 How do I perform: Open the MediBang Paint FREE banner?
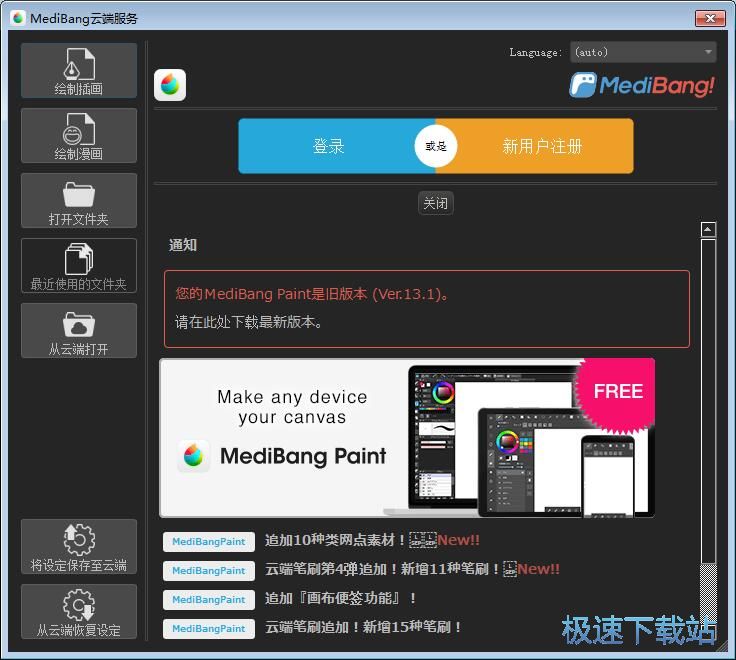407,438
